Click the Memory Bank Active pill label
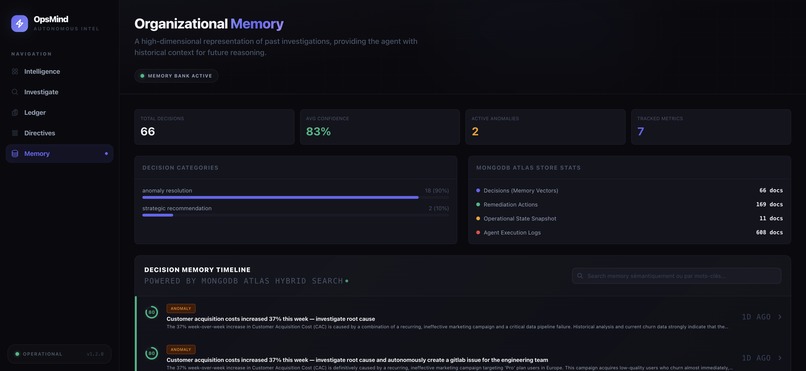 click(x=180, y=76)
